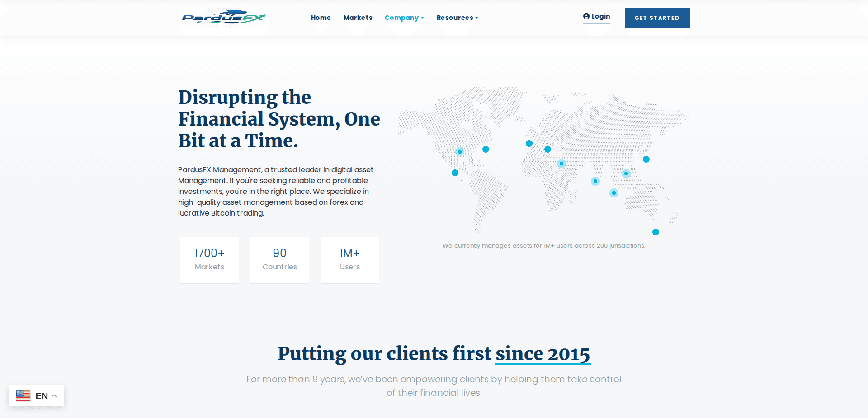Open the "since 2015" link
The width and height of the screenshot is (868, 418).
[543, 354]
